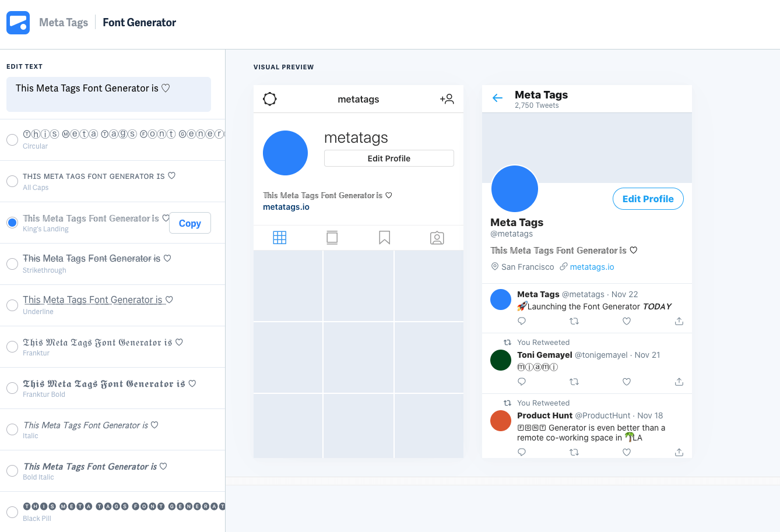Like the Product Hunt tweet
Screen dimensions: 780x532
[627, 452]
